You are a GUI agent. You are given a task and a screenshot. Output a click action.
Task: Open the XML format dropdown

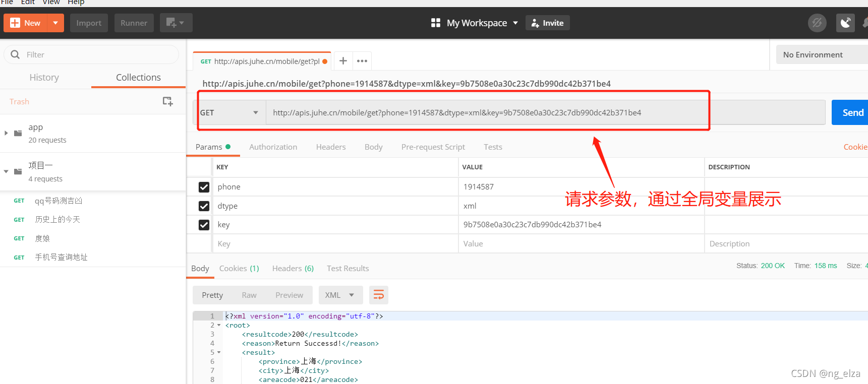[340, 295]
